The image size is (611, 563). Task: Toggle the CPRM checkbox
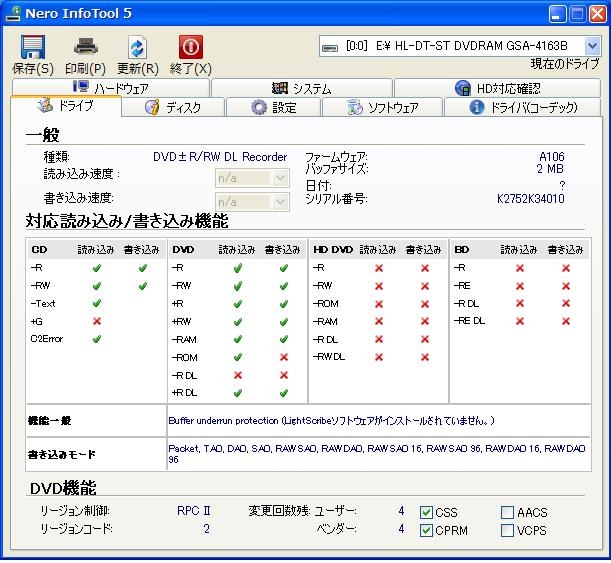pyautogui.click(x=426, y=530)
